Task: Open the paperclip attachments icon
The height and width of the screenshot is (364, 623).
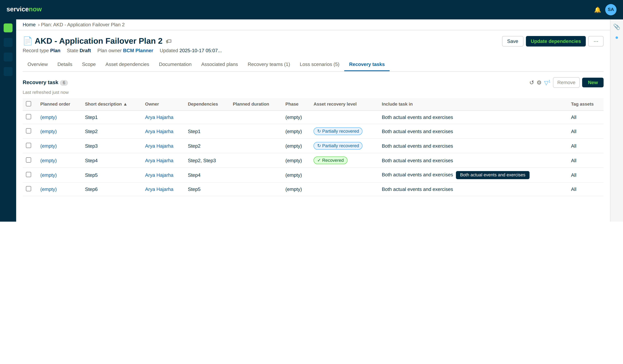Action: tap(616, 27)
